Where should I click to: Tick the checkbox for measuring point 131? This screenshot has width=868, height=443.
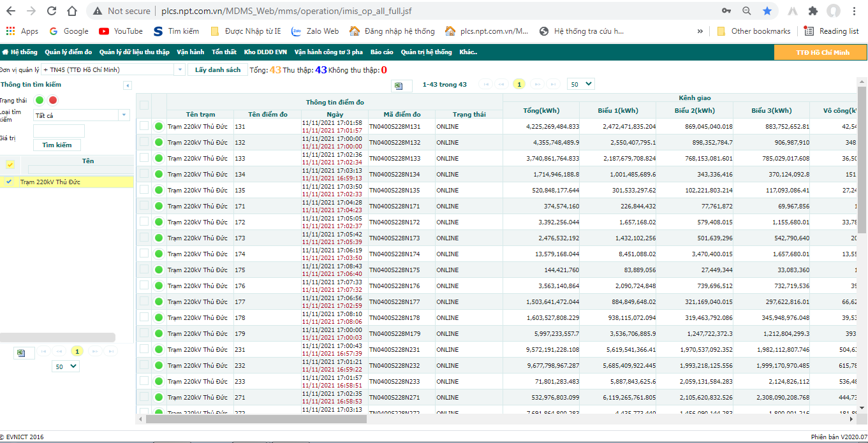[x=144, y=126]
